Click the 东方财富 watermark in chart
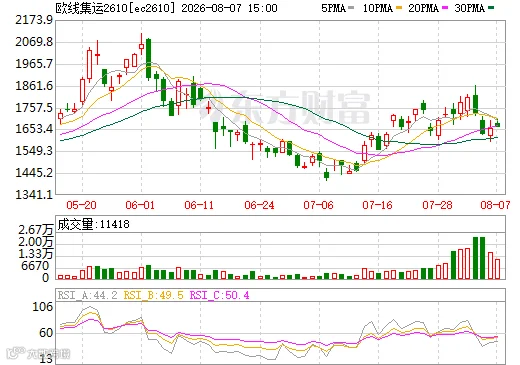This screenshot has height=365, width=520. [x=285, y=107]
